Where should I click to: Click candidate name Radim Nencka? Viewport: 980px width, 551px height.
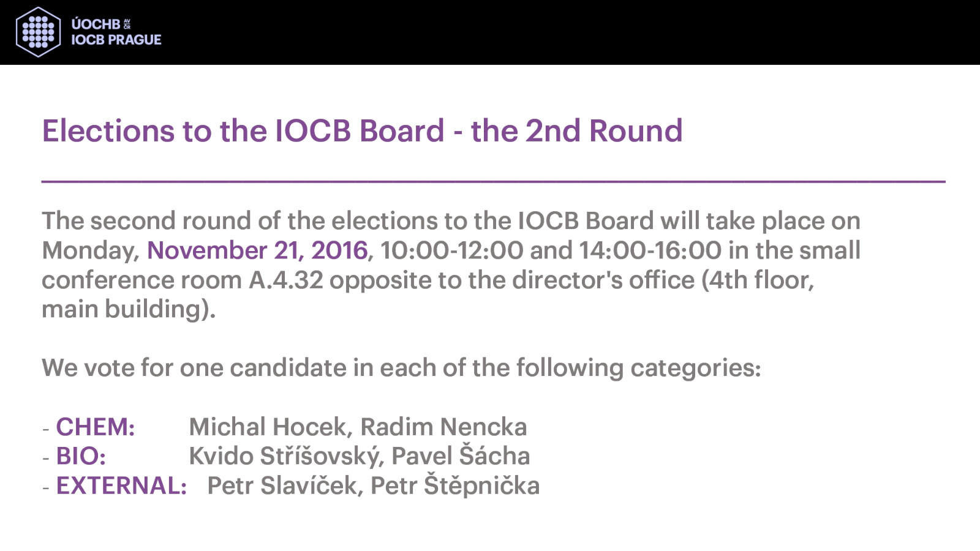coord(443,427)
